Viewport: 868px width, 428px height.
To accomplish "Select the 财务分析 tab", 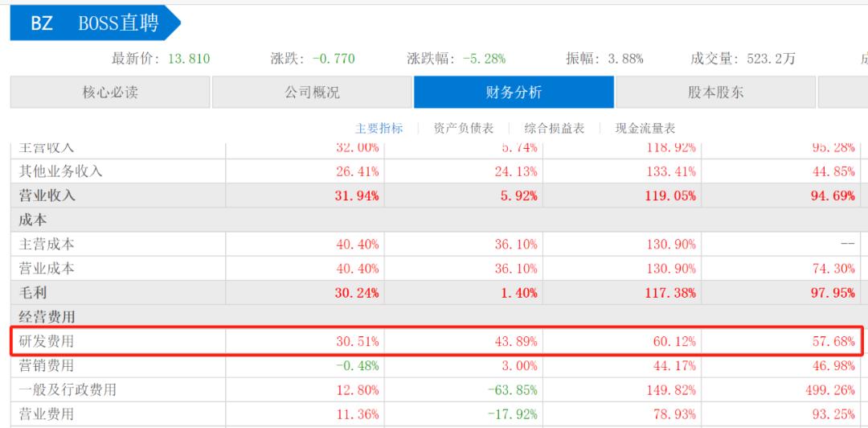I will pos(514,92).
